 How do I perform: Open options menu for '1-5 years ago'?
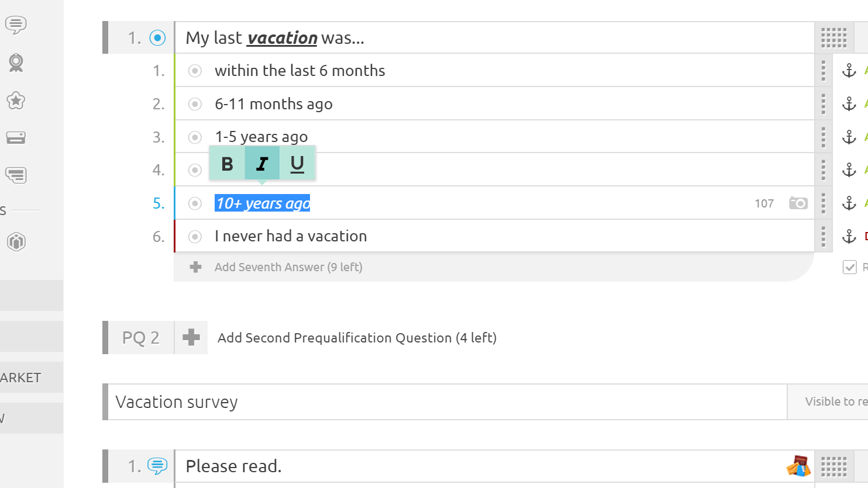(x=823, y=137)
